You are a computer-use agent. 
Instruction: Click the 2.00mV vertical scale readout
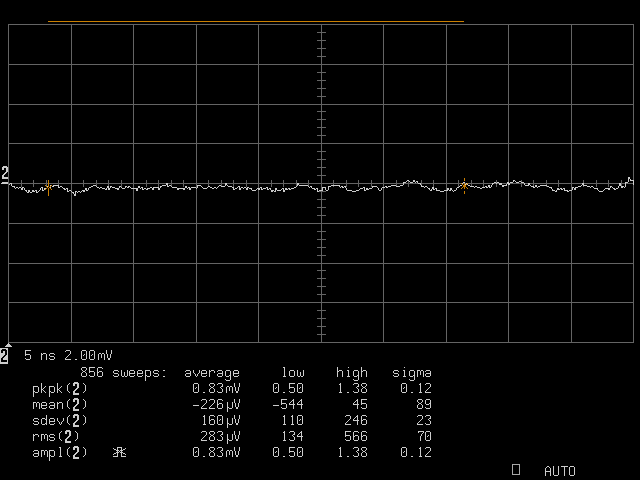click(88, 356)
